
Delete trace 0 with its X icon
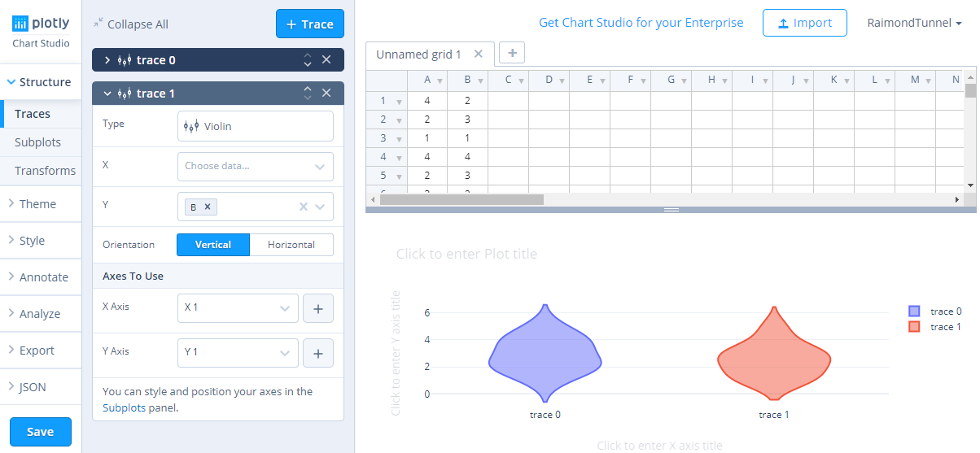point(326,60)
